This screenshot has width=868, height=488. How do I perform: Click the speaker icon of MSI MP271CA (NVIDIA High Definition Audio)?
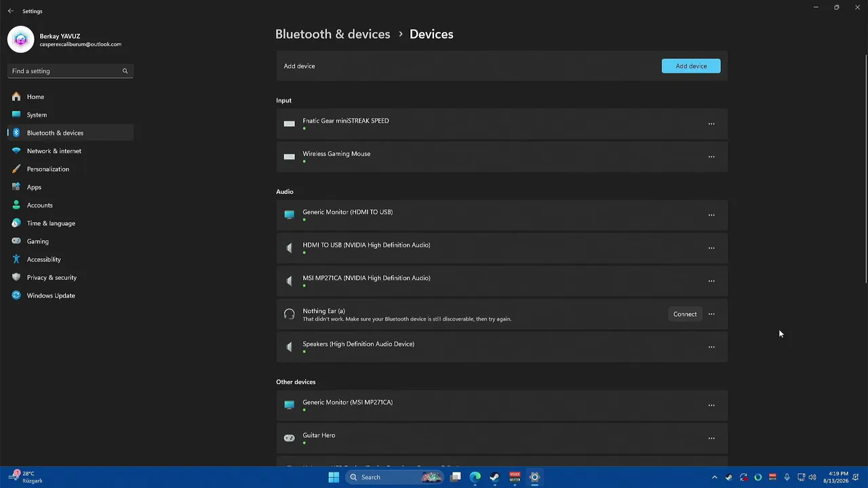click(x=290, y=281)
